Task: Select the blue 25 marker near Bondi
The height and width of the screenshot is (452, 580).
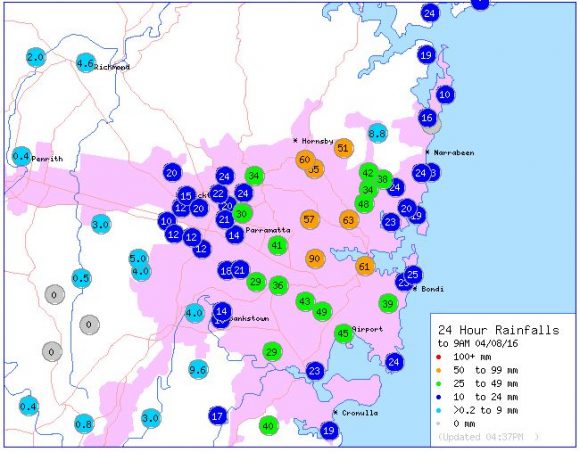Action: click(413, 274)
